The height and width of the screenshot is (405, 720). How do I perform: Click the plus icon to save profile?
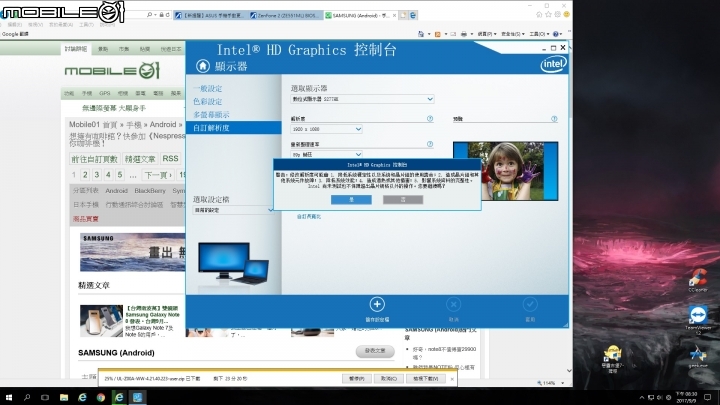pos(377,304)
